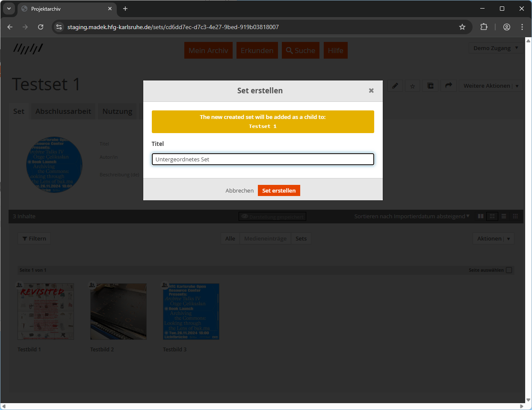Click the pencil edit icon for Testset 1
This screenshot has width=532, height=410.
(x=395, y=86)
